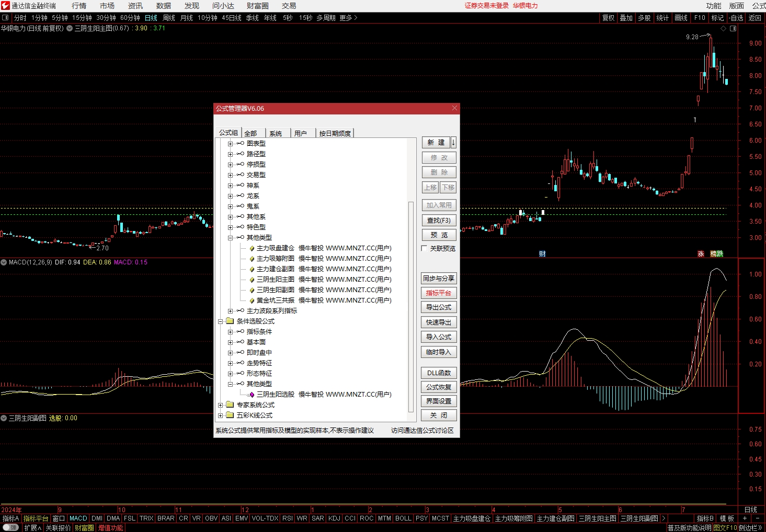Open the 行情 menu
This screenshot has width=766, height=532.
[79, 6]
